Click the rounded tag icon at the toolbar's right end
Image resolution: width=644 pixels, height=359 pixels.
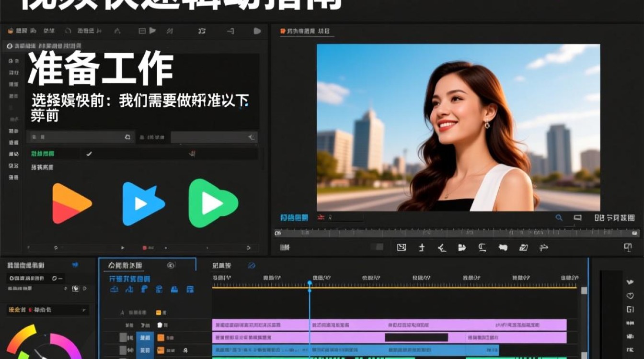tap(257, 31)
